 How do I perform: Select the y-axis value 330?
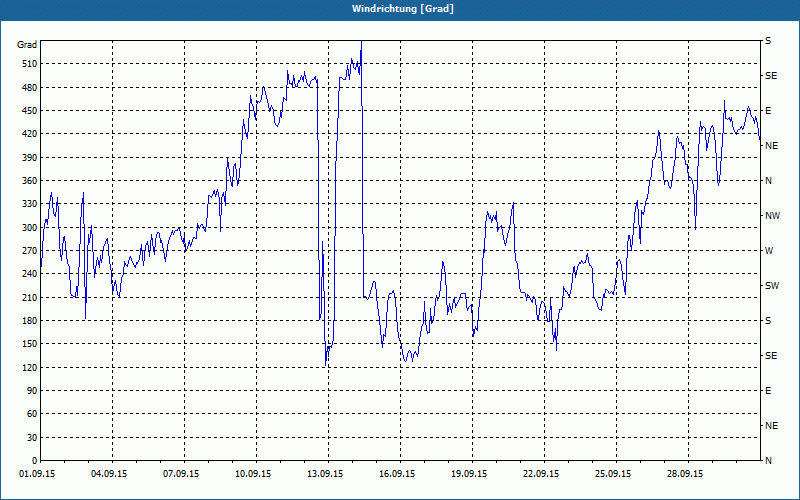point(30,204)
